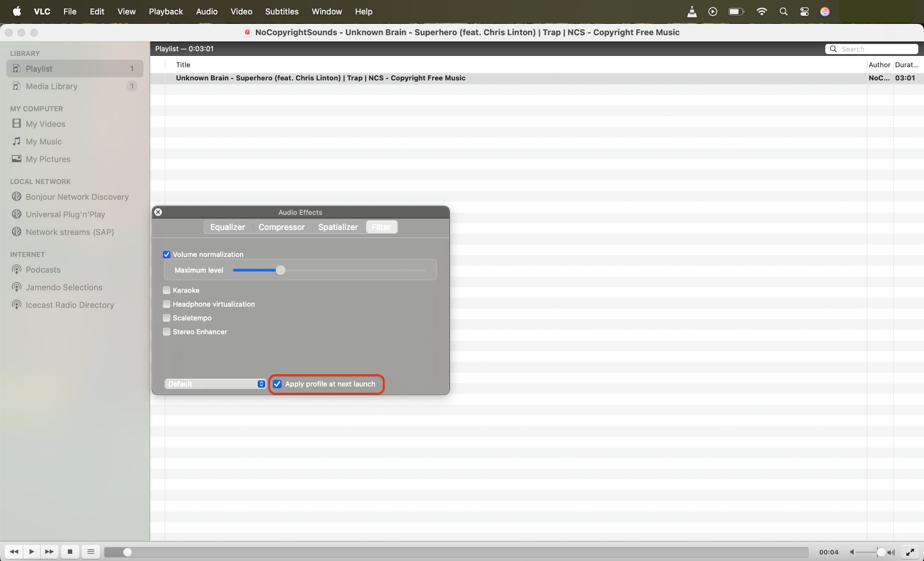Click the VLC cone menu bar icon
924x561 pixels.
point(692,12)
